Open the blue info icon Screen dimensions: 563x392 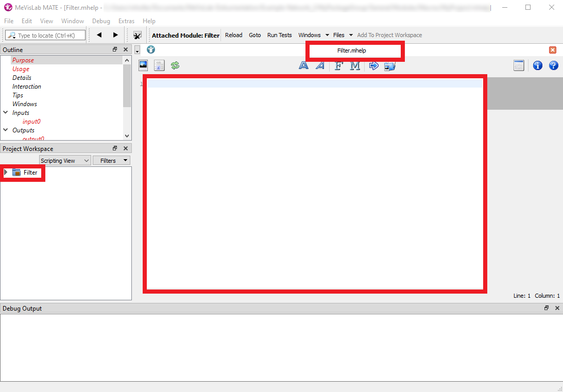[x=537, y=65]
